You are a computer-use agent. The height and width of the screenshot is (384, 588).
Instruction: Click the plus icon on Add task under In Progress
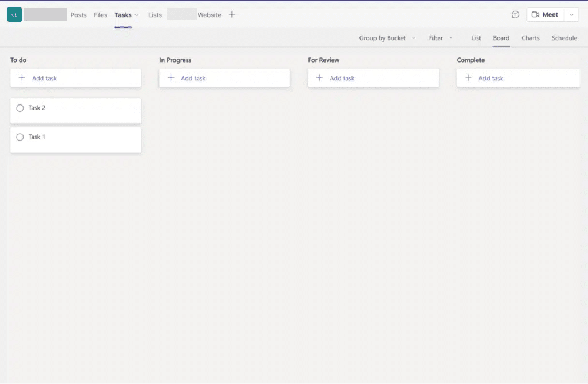tap(170, 77)
